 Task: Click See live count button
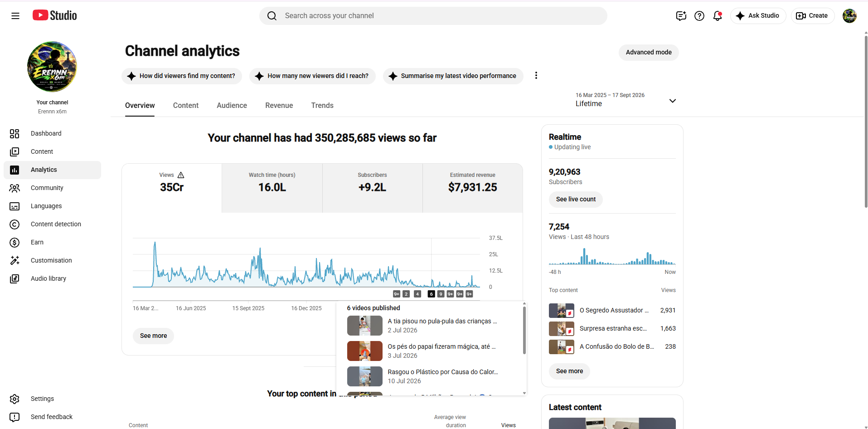576,199
